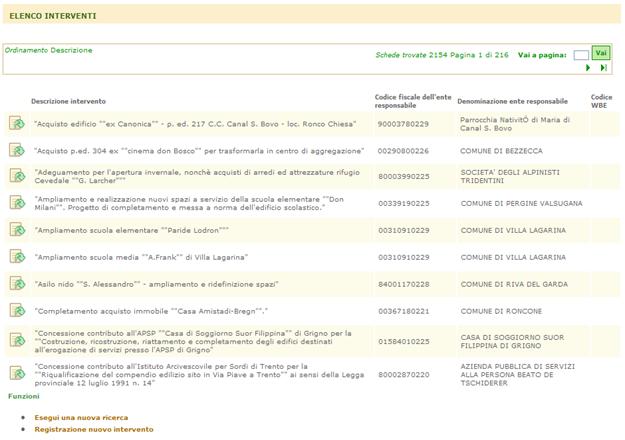Select Schede trovate 2154 Pagina 1 text
This screenshot has width=625, height=440.
point(442,55)
